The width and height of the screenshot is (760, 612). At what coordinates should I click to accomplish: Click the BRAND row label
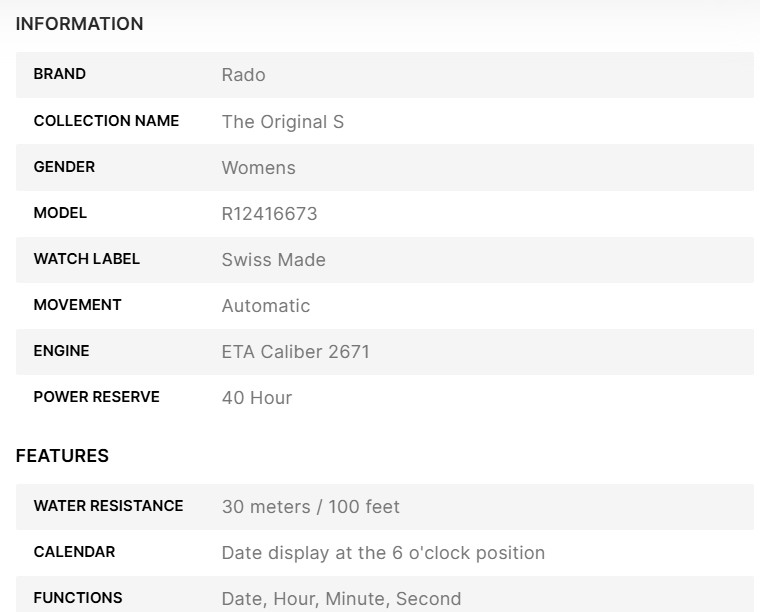coord(60,74)
